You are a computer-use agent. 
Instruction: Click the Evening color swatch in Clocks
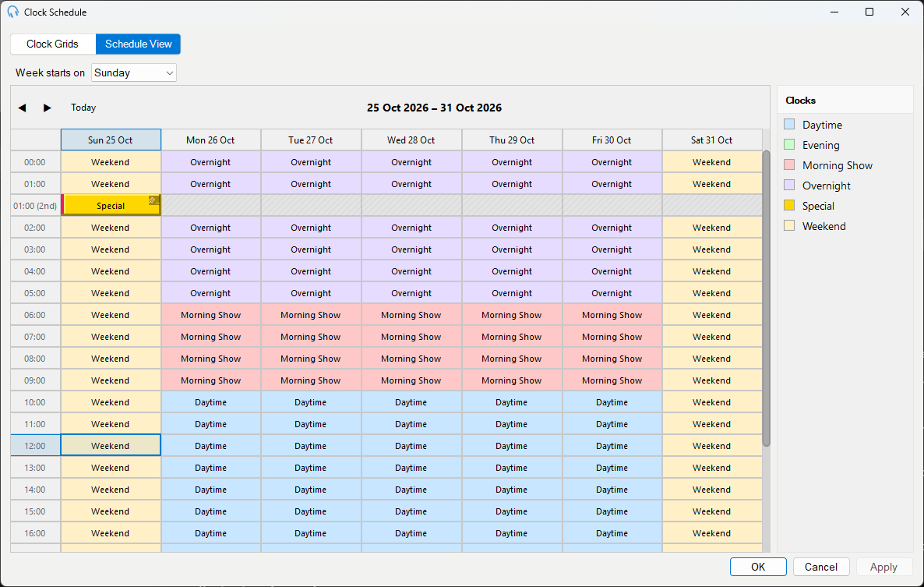(790, 144)
